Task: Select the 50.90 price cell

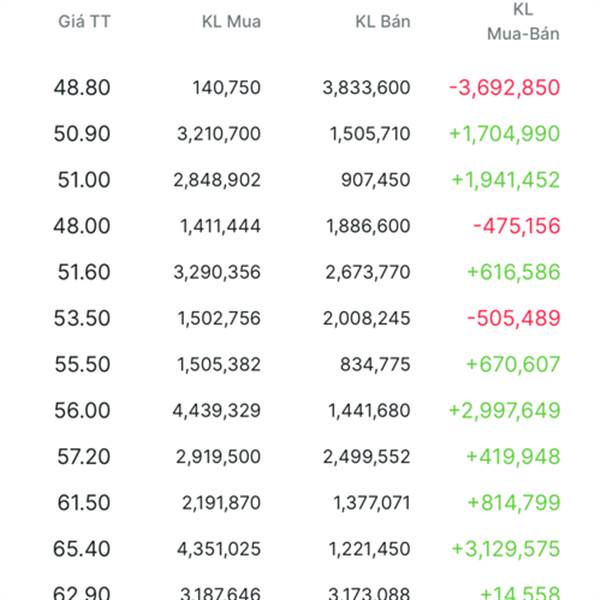Action: pyautogui.click(x=82, y=134)
